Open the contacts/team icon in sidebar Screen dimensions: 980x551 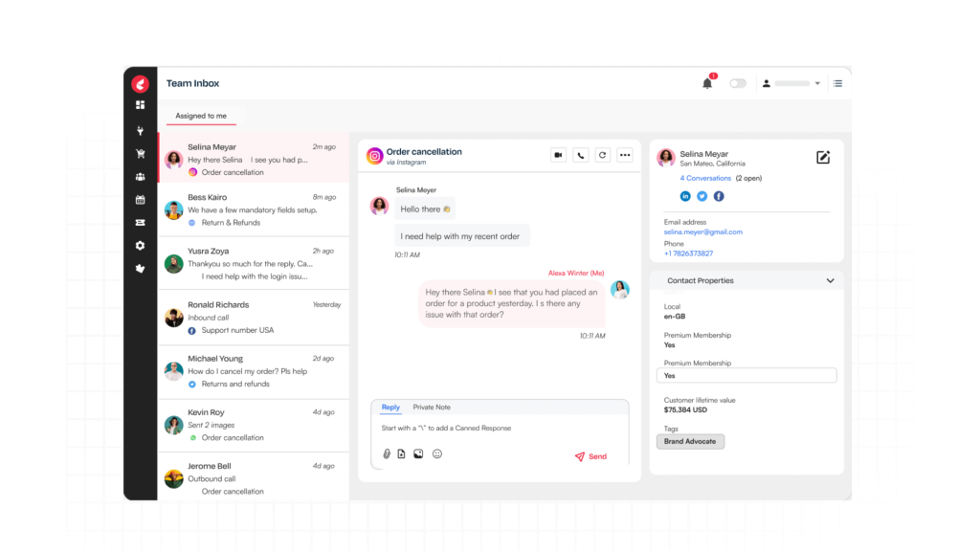click(140, 177)
